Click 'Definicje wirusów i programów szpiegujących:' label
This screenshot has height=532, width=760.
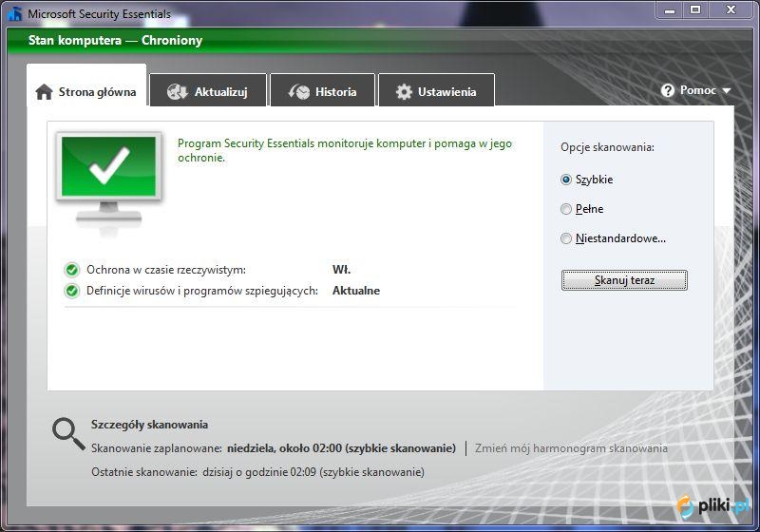(x=202, y=291)
